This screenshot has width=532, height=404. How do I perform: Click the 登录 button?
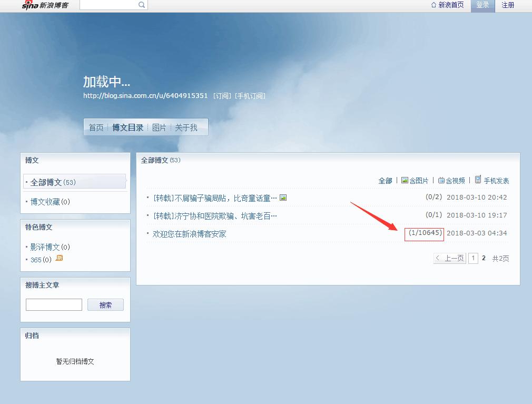[483, 5]
